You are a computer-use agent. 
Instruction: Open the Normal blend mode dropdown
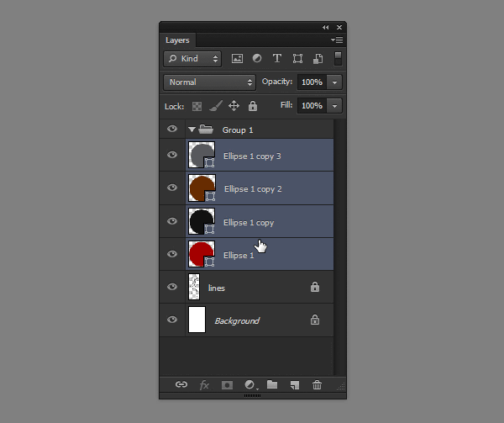click(x=210, y=82)
